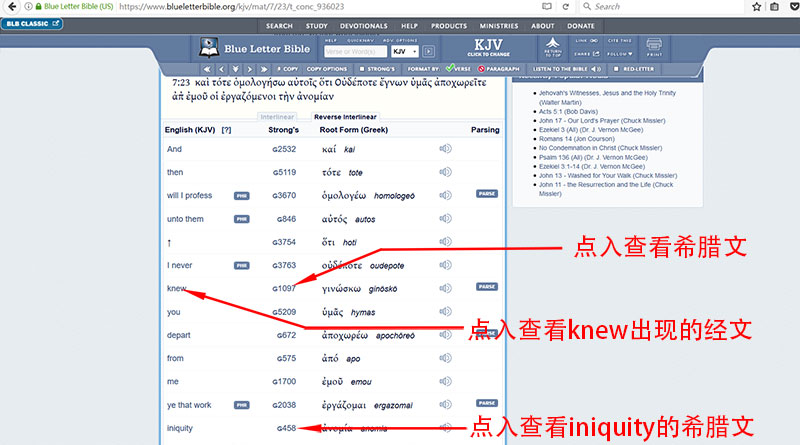Click the Return to Top icon
Screen dimensions: 800x445
[553, 47]
